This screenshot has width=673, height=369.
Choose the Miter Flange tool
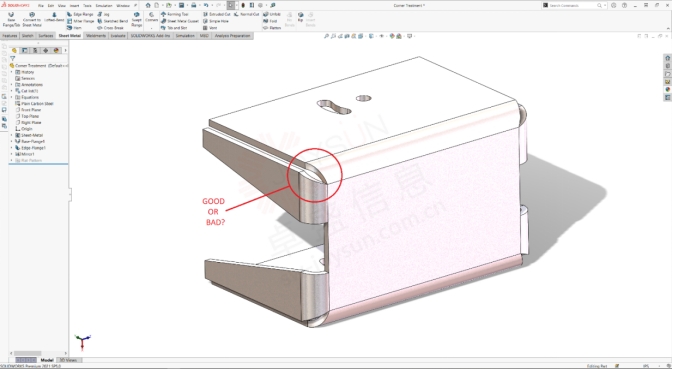80,21
